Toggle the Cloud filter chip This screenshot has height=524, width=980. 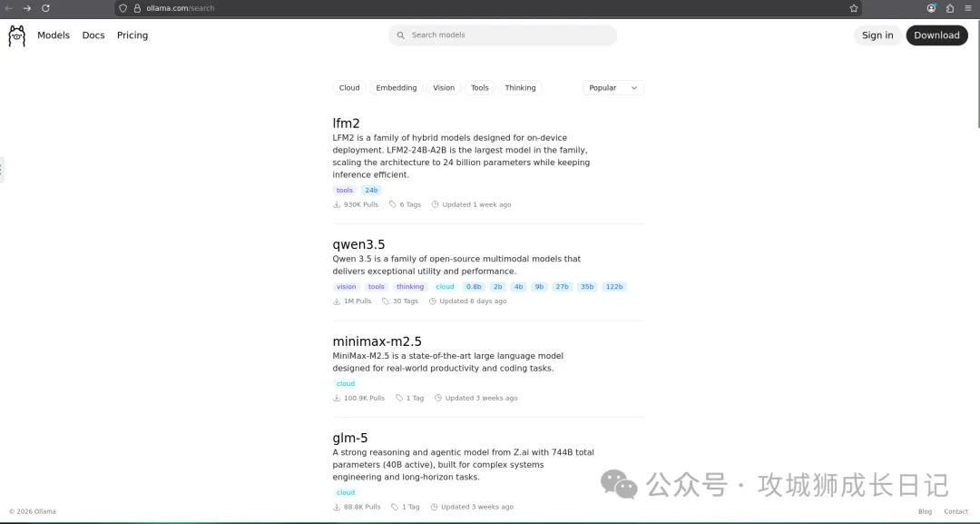pyautogui.click(x=349, y=88)
